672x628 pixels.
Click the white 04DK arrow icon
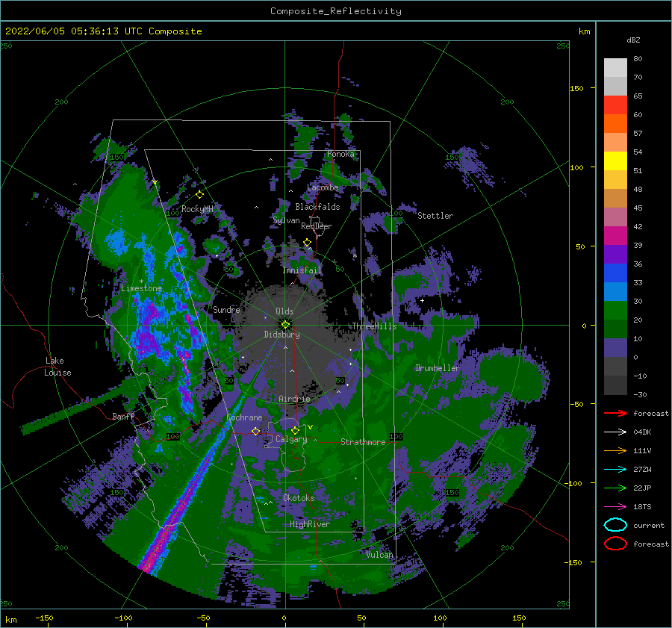[x=615, y=432]
